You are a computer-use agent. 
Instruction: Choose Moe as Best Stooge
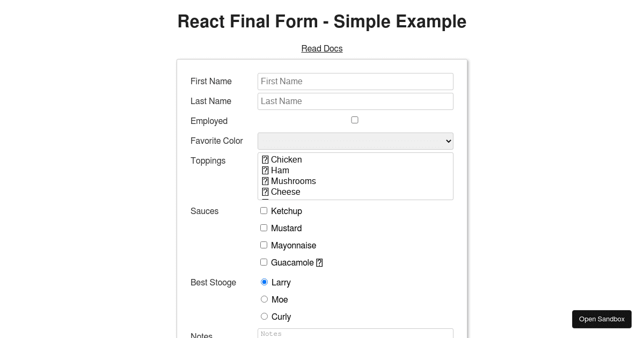(x=264, y=299)
